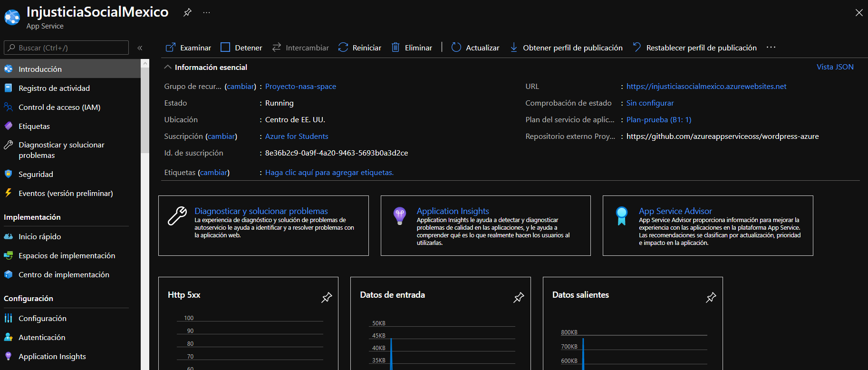Collapse the Información esencial section
The width and height of the screenshot is (868, 370).
pyautogui.click(x=168, y=67)
